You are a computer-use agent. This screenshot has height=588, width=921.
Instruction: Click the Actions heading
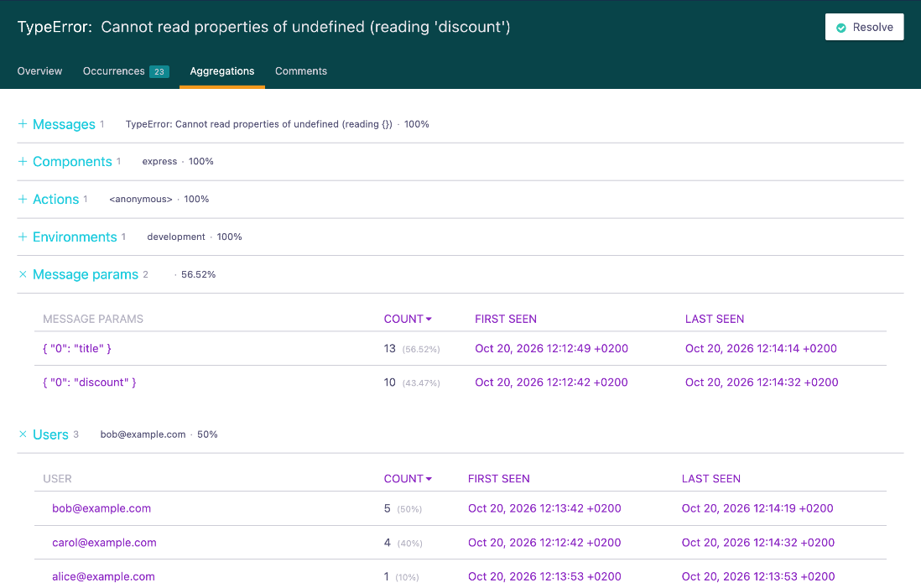pos(56,199)
